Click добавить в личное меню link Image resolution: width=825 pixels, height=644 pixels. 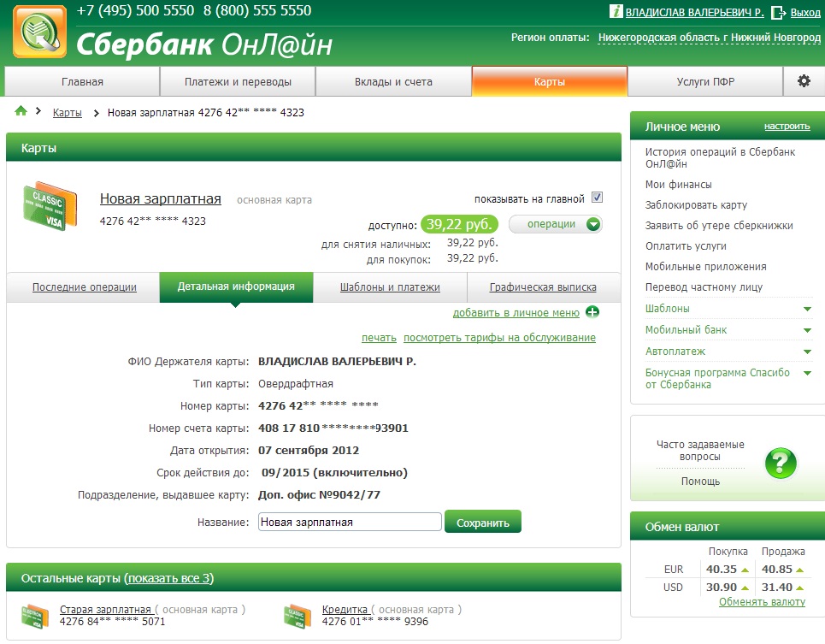516,312
